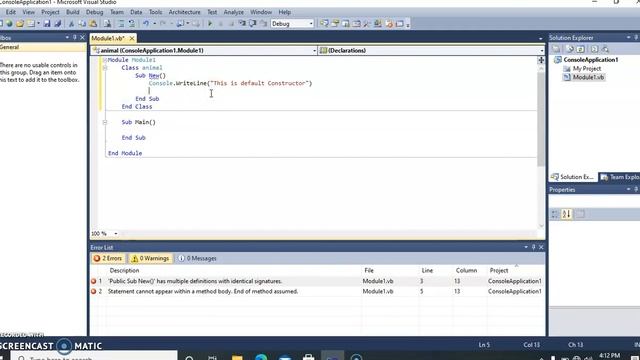640x360 pixels.
Task: Collapse the Class animal code region
Action: [105, 68]
